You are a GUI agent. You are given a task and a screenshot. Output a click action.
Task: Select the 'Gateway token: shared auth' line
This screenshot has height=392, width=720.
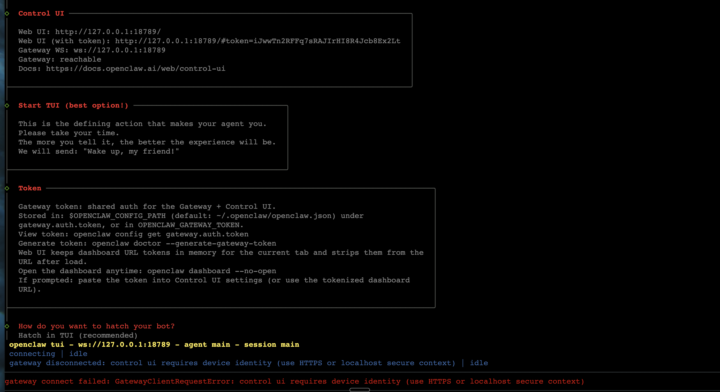coord(147,206)
